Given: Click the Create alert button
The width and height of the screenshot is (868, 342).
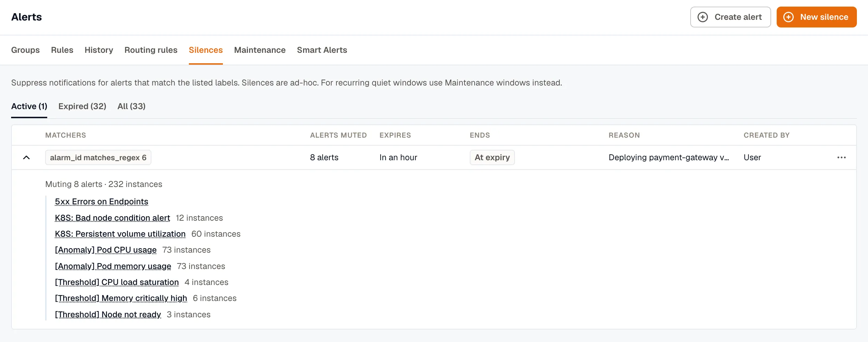Looking at the screenshot, I should (x=730, y=17).
